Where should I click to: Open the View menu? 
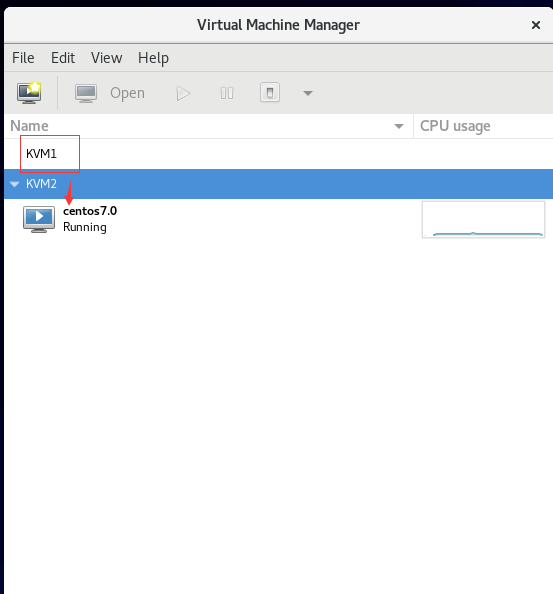pos(106,58)
